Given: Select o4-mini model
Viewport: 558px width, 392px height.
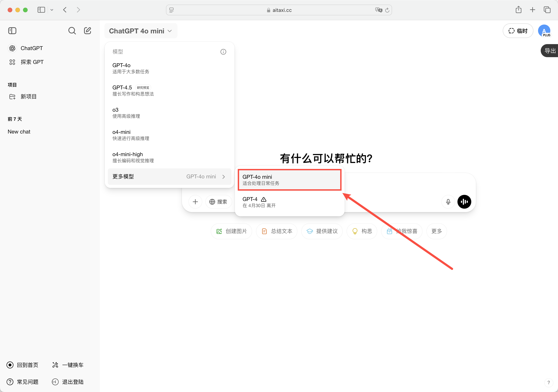Looking at the screenshot, I should point(169,135).
